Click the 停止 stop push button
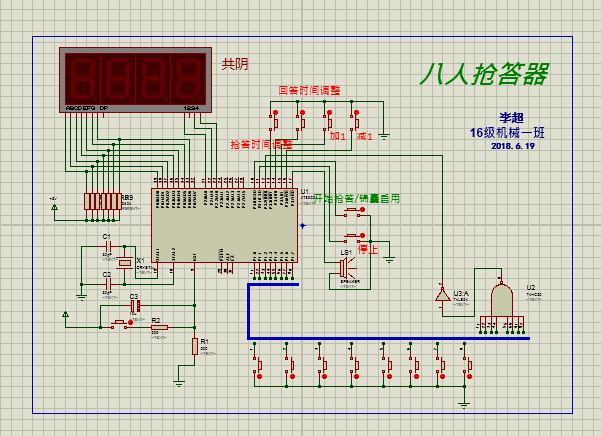The width and height of the screenshot is (601, 436). coord(355,238)
